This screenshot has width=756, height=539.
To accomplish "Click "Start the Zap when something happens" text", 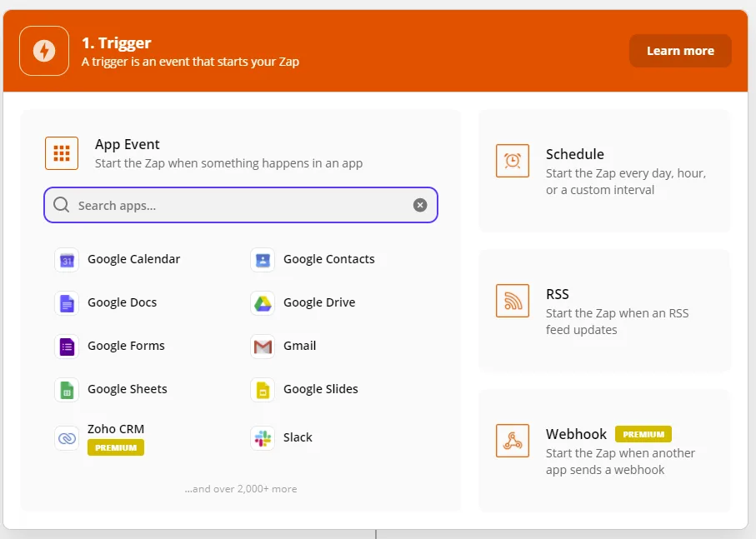I will click(x=228, y=163).
